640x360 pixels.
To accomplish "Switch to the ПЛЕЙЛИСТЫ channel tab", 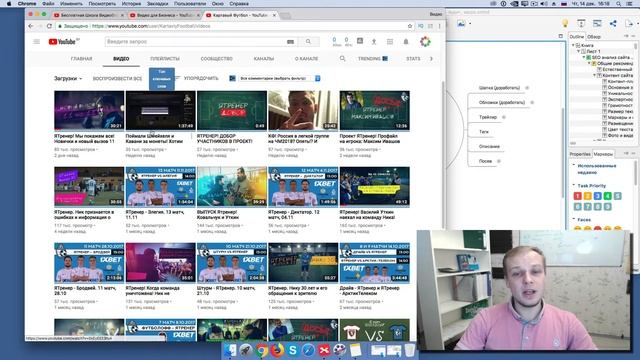I will (x=165, y=59).
